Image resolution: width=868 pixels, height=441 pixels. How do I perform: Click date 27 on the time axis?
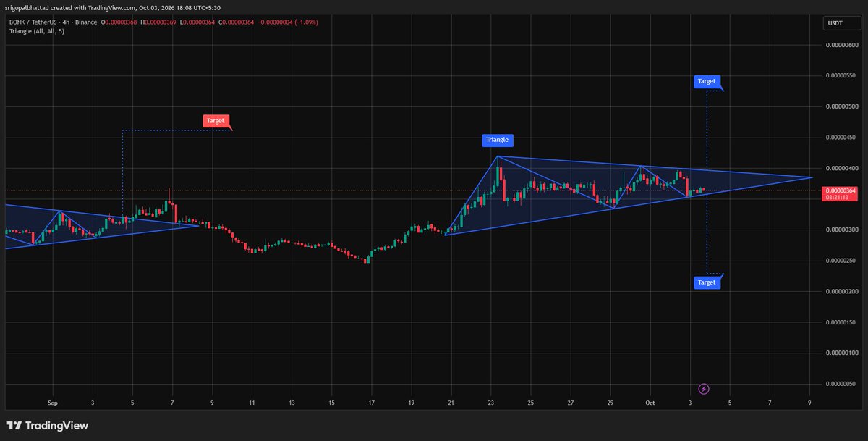(571, 402)
